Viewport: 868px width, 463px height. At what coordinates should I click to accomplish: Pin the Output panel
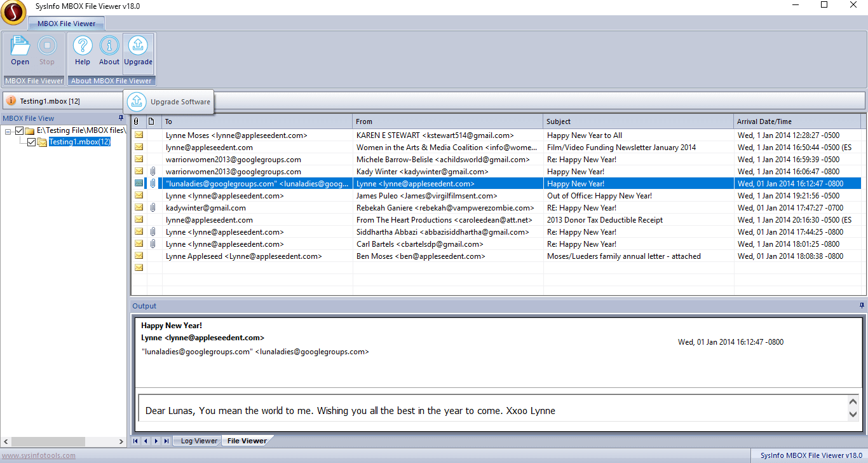862,306
